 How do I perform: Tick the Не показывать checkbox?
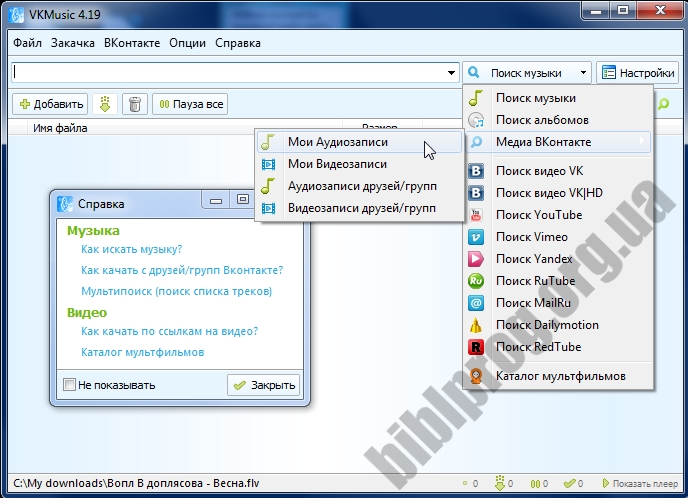pyautogui.click(x=69, y=385)
